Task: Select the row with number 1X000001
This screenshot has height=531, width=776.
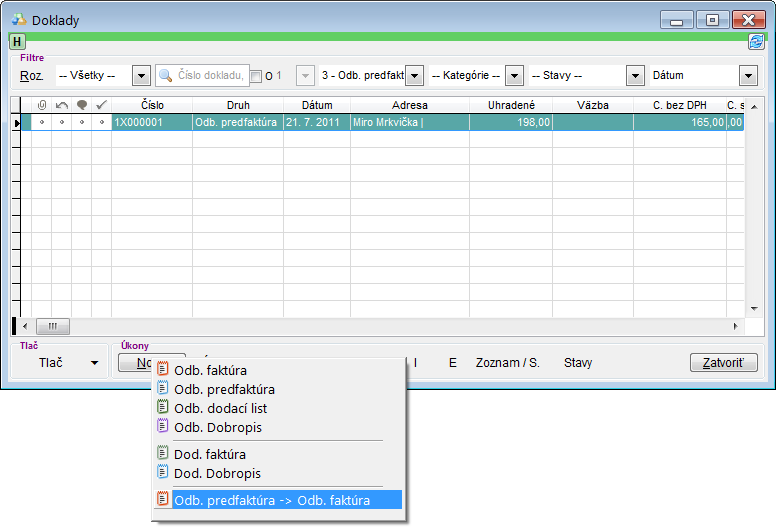Action: pyautogui.click(x=150, y=122)
